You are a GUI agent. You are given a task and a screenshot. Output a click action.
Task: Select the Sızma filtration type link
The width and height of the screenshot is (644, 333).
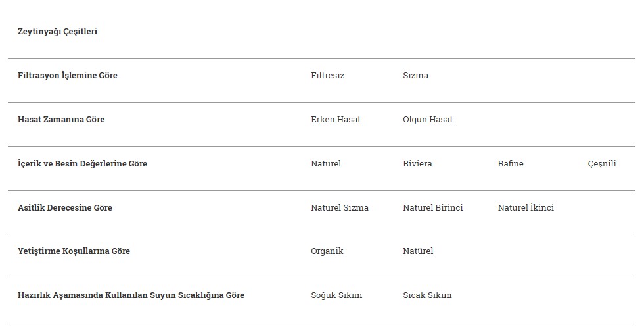415,75
